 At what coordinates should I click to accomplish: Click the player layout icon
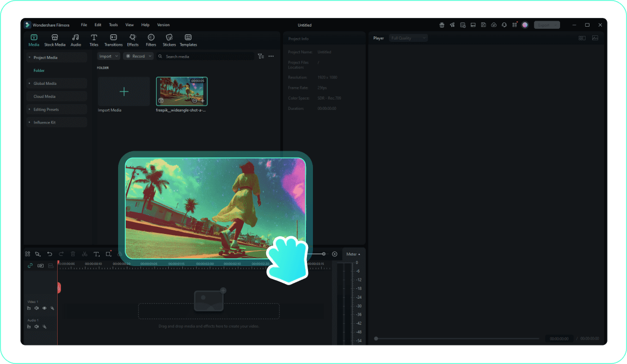point(582,38)
